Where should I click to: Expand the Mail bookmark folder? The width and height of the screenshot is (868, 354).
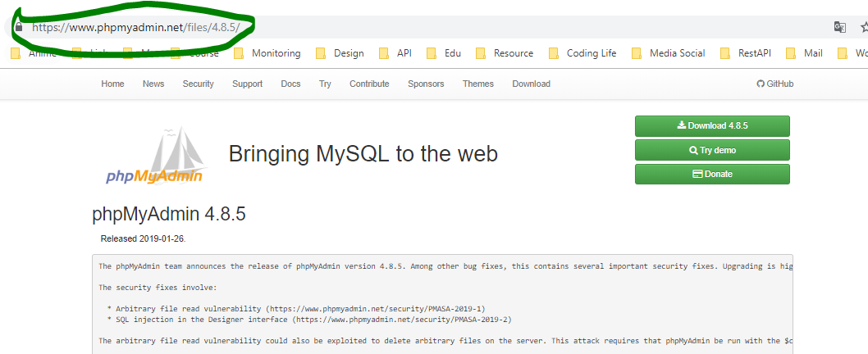click(805, 53)
